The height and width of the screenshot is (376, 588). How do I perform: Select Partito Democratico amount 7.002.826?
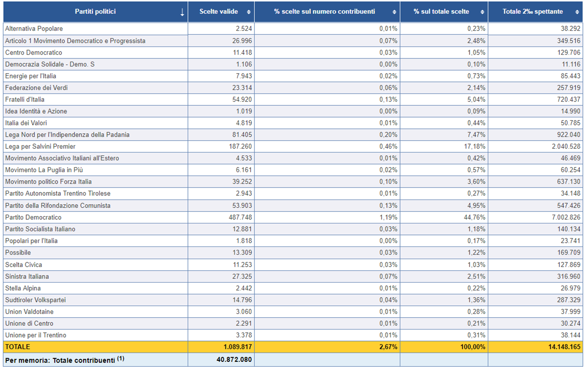[x=566, y=217]
